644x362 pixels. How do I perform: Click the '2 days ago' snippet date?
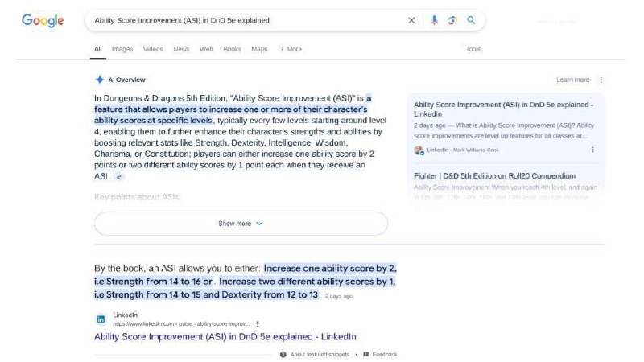[338, 296]
